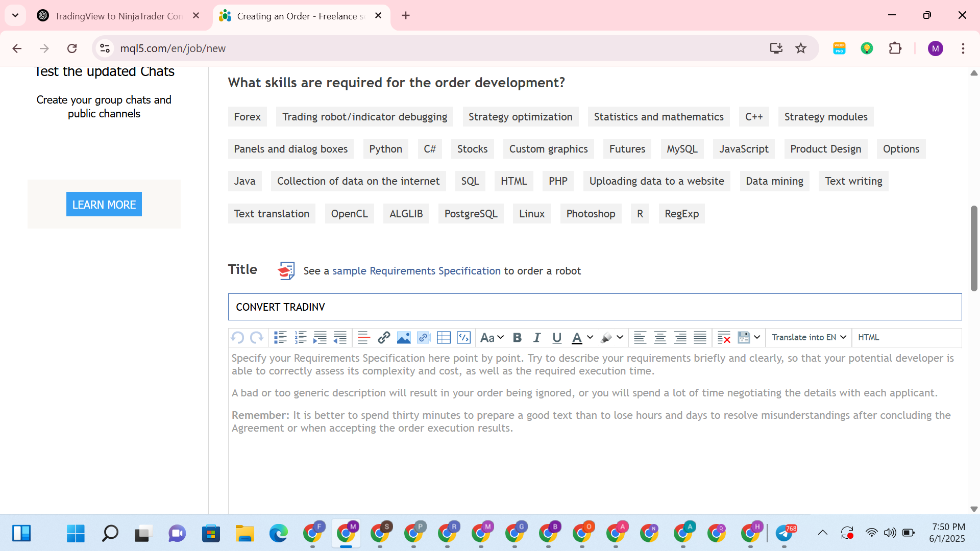Switch editor to HTML mode
This screenshot has width=980, height=551.
coord(868,337)
